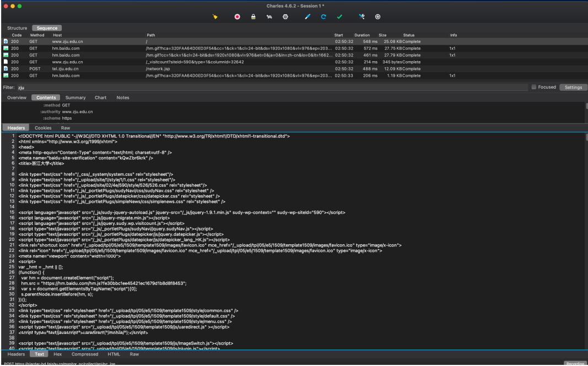This screenshot has height=366, width=588.
Task: Sort by the Host column header
Action: click(x=57, y=35)
